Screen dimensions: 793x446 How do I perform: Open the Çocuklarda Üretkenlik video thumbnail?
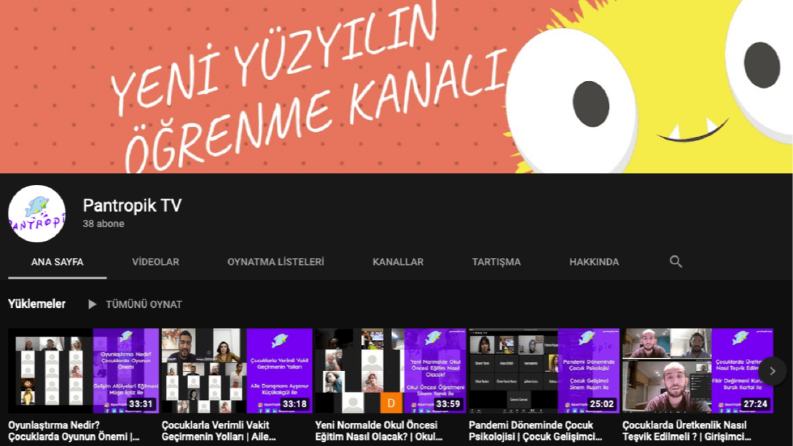click(698, 371)
